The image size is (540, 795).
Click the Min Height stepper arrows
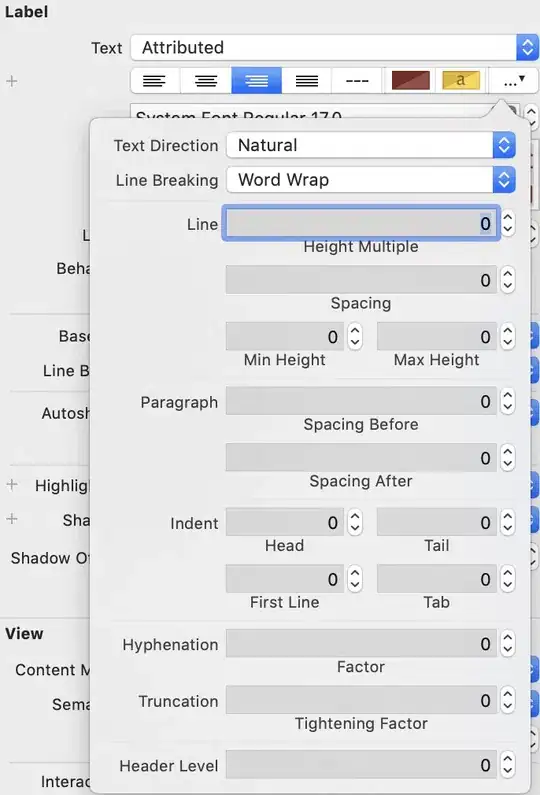[355, 337]
